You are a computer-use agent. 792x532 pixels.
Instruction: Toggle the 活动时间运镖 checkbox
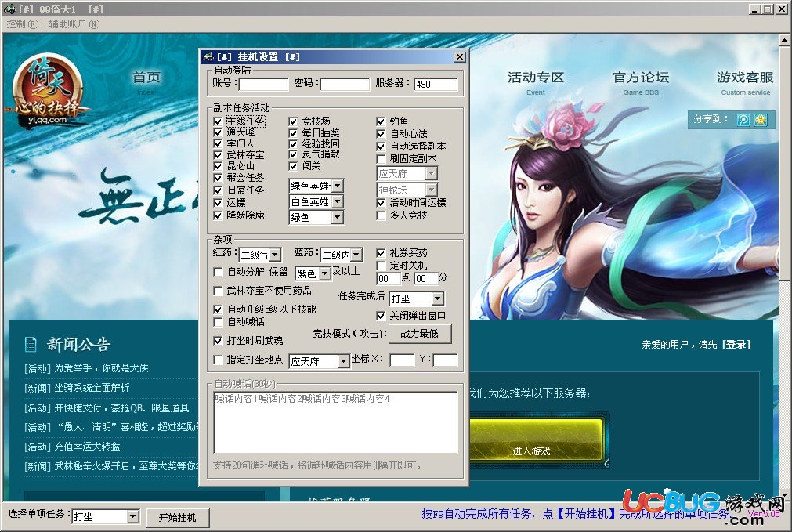(381, 203)
